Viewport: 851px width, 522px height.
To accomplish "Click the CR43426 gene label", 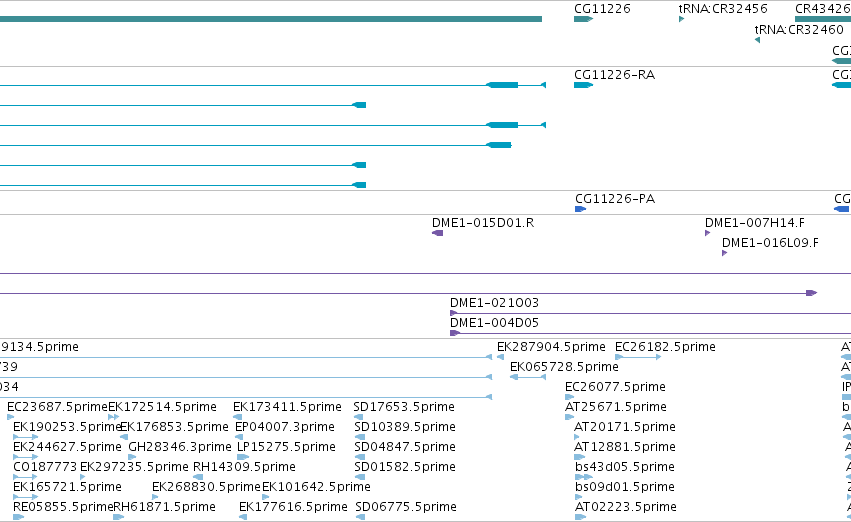I will click(823, 9).
